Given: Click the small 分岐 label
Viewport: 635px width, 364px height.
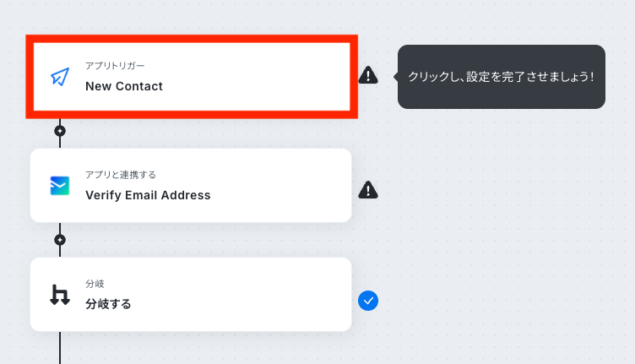Looking at the screenshot, I should [x=95, y=284].
